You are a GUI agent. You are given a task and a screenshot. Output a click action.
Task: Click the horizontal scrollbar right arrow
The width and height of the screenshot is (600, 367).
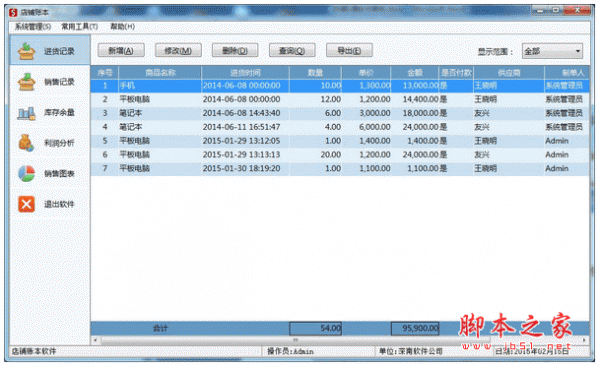point(584,340)
